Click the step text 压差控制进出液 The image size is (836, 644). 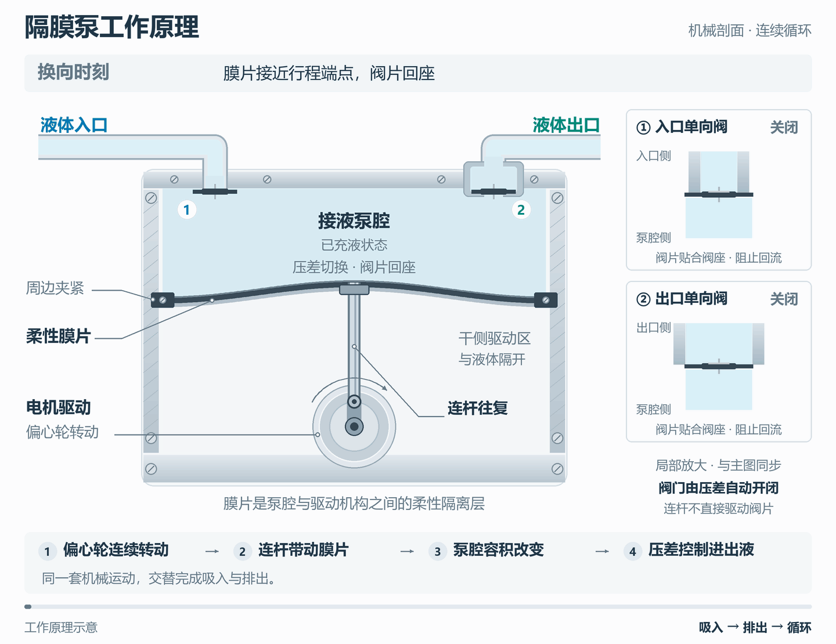click(x=701, y=549)
